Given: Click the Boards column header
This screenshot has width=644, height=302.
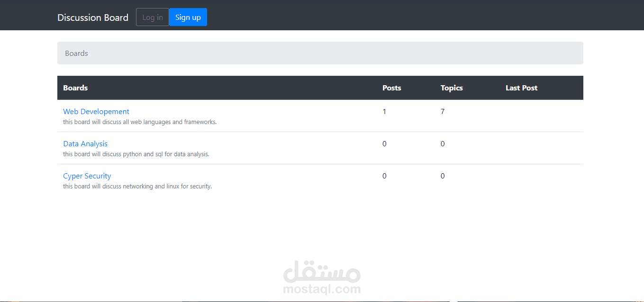Looking at the screenshot, I should [x=75, y=88].
